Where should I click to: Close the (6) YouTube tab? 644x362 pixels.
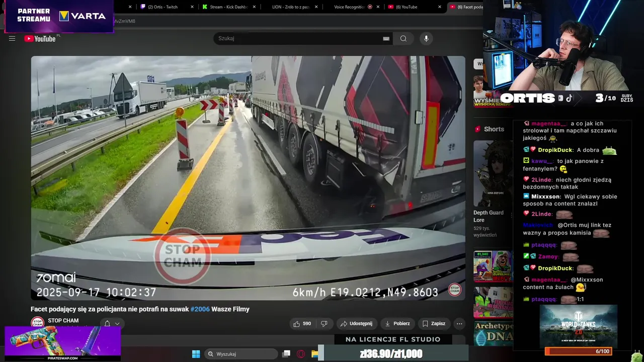tap(440, 7)
